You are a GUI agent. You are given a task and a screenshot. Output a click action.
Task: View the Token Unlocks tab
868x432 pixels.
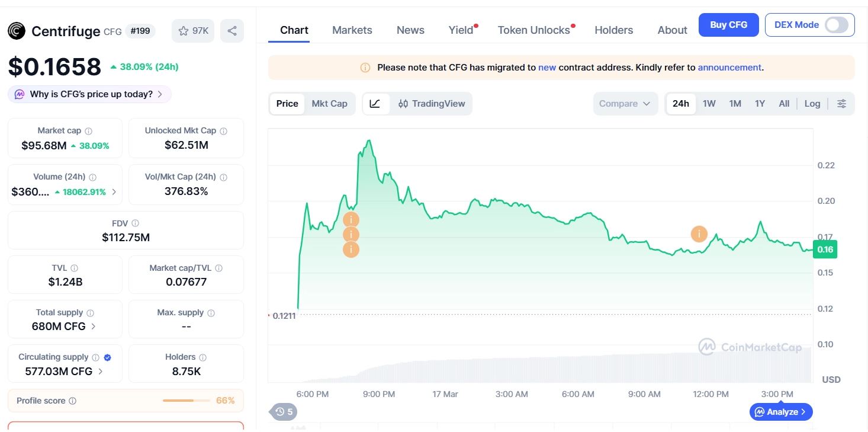pos(534,30)
